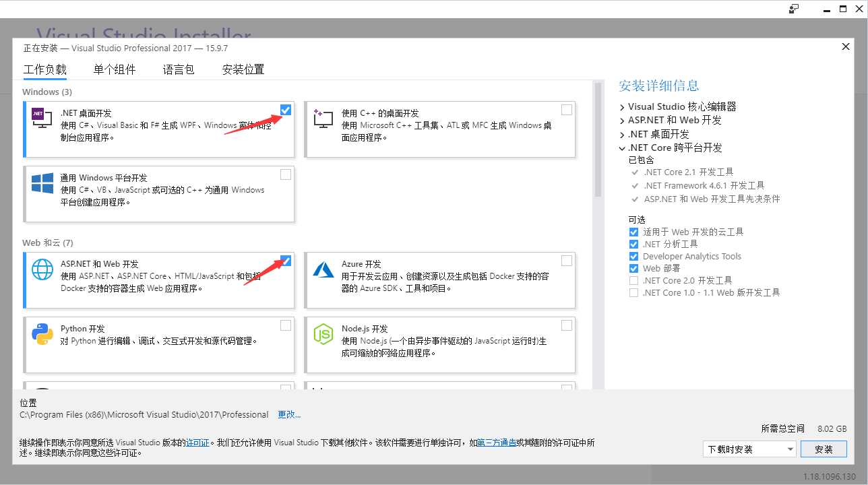The width and height of the screenshot is (868, 485).
Task: Check .NET Core 1.0 - 1.1 Web 版开发工具
Action: click(x=633, y=292)
